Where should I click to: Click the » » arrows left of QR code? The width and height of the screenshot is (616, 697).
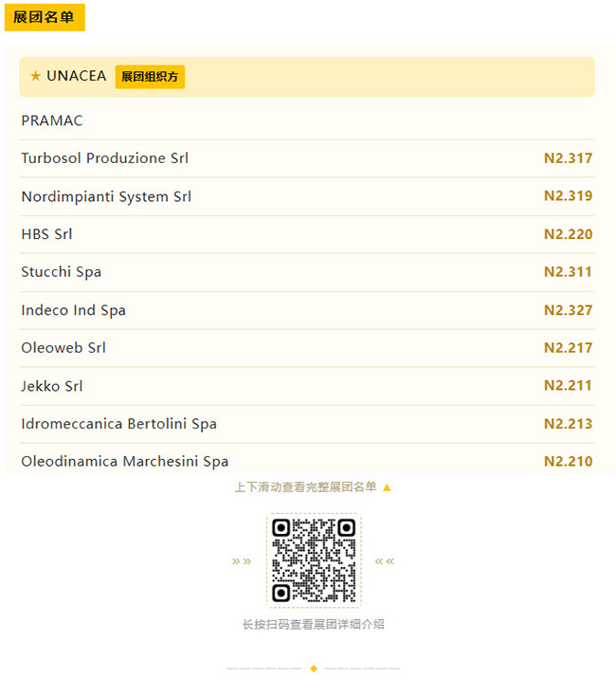tap(242, 561)
